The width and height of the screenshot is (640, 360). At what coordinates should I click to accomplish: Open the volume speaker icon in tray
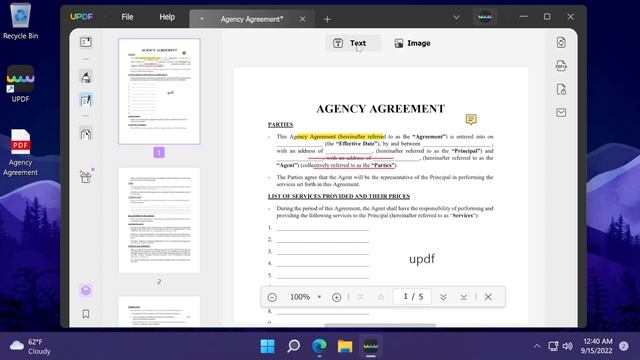(x=567, y=347)
